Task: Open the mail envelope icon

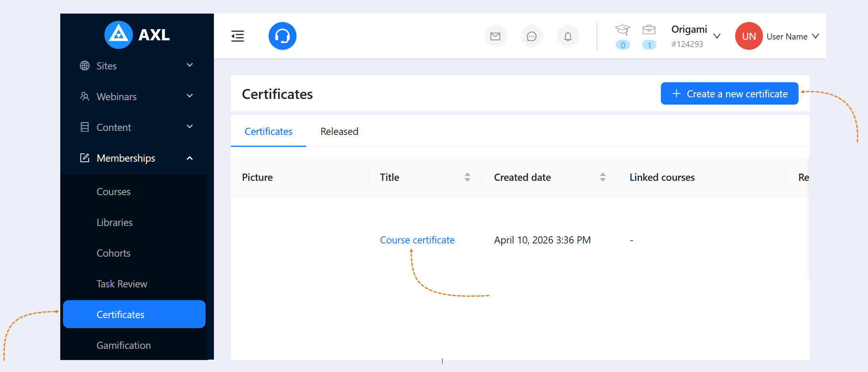Action: (x=495, y=36)
